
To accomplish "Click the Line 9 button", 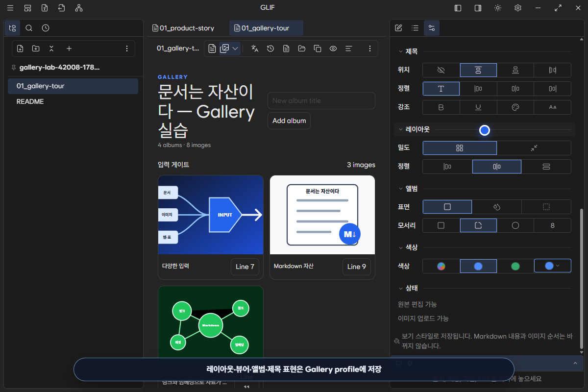I will pyautogui.click(x=357, y=267).
